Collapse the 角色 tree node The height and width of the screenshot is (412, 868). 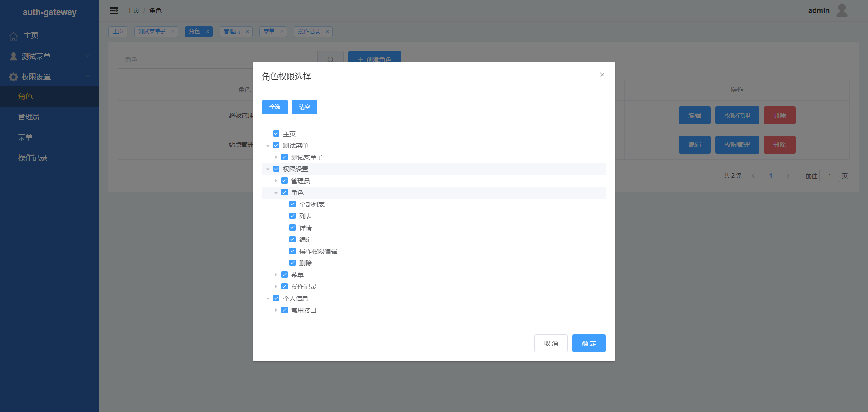pos(276,193)
